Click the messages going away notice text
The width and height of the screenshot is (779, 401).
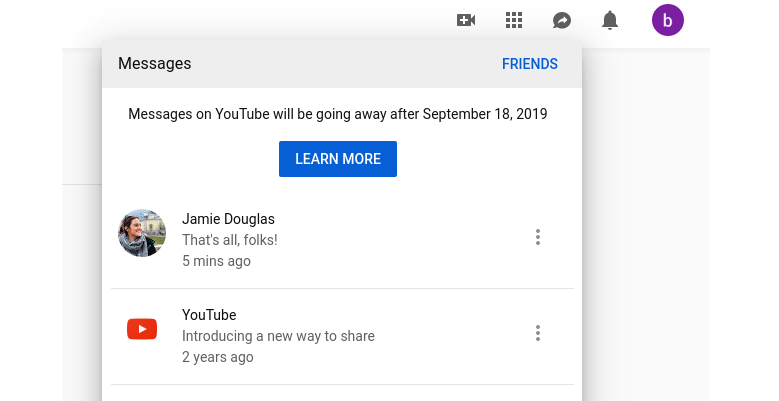338,114
